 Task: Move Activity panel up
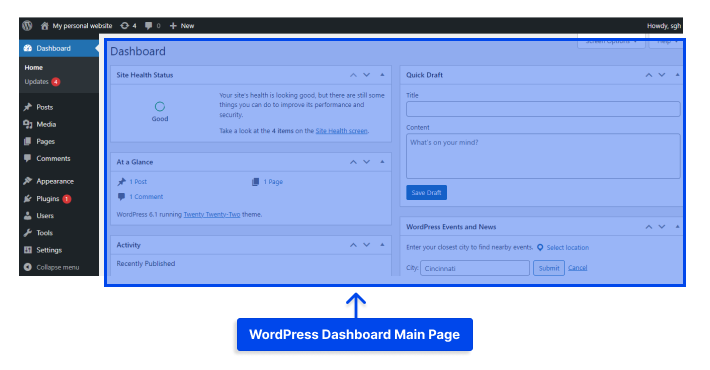point(353,245)
